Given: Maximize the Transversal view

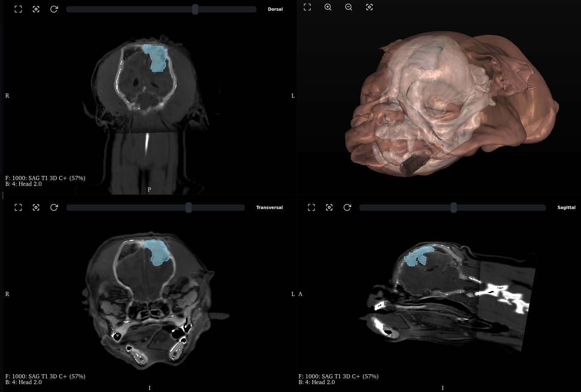Looking at the screenshot, I should 18,207.
